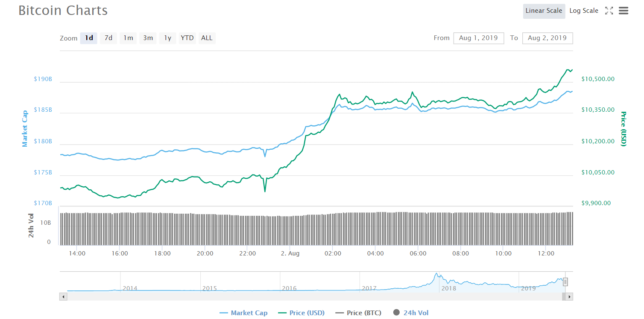
Task: Click the Bitcoin Charts heading
Action: pyautogui.click(x=63, y=10)
